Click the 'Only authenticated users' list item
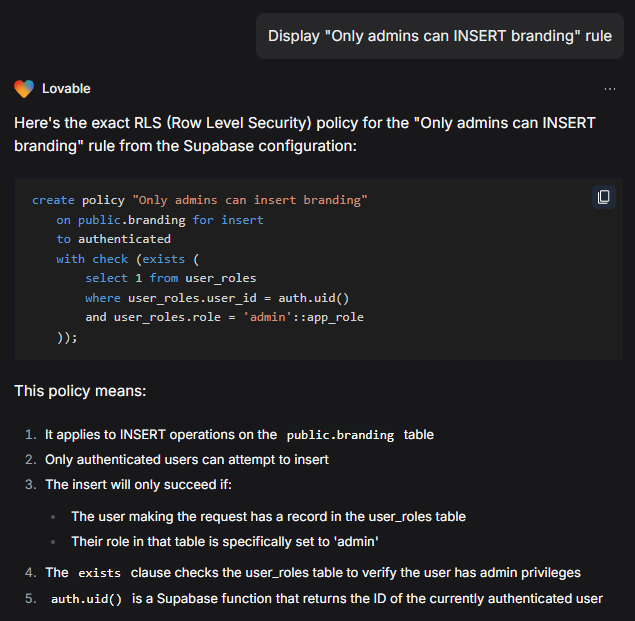Screen dimensions: 635x621 [x=187, y=459]
